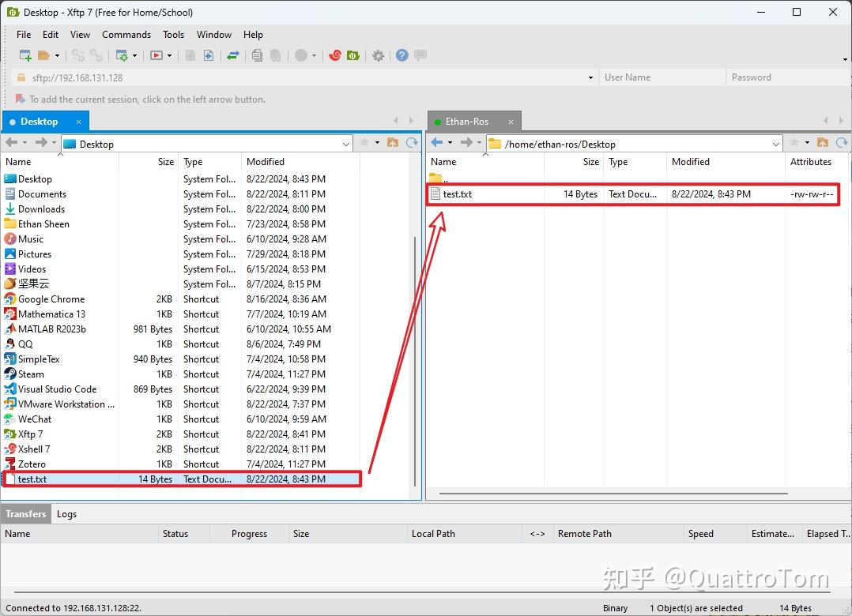Open the Help menu

click(x=253, y=34)
